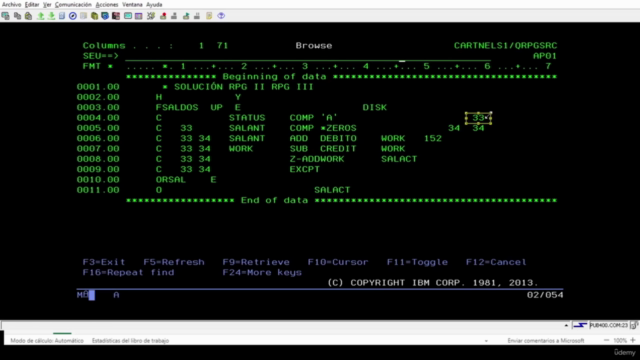Screen dimensions: 640x360
Task: Click 'Enviar comentarios a Microsoft' in Excel
Action: [x=546, y=340]
